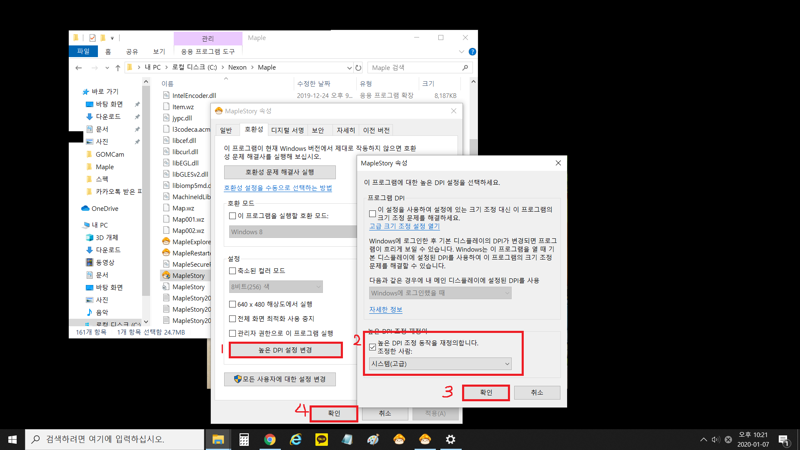Open Internet Explorer in the taskbar
Screen dimensions: 800x450
tap(295, 439)
